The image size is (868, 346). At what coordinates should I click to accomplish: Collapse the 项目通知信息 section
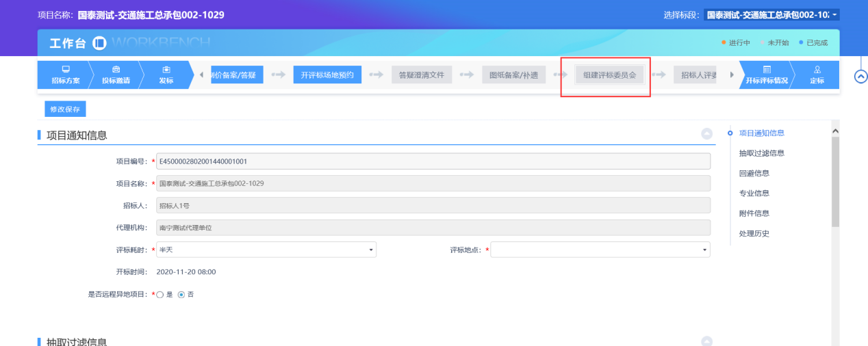point(706,135)
